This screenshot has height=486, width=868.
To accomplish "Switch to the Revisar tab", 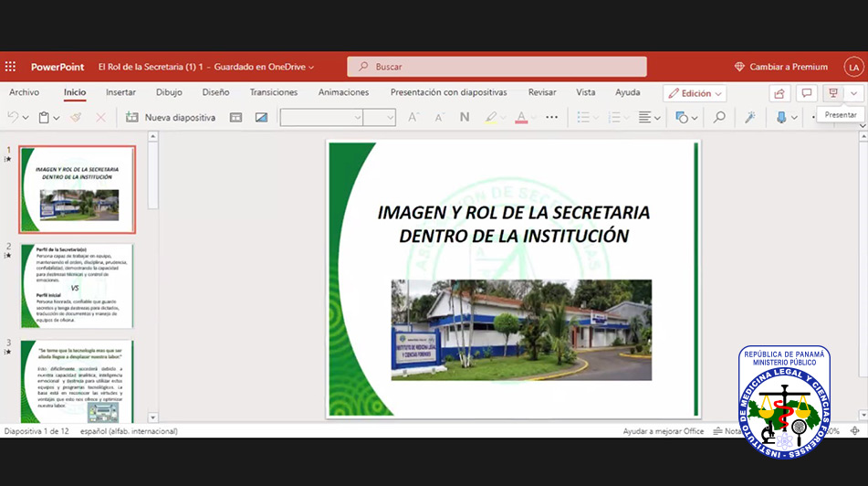I will pos(542,92).
